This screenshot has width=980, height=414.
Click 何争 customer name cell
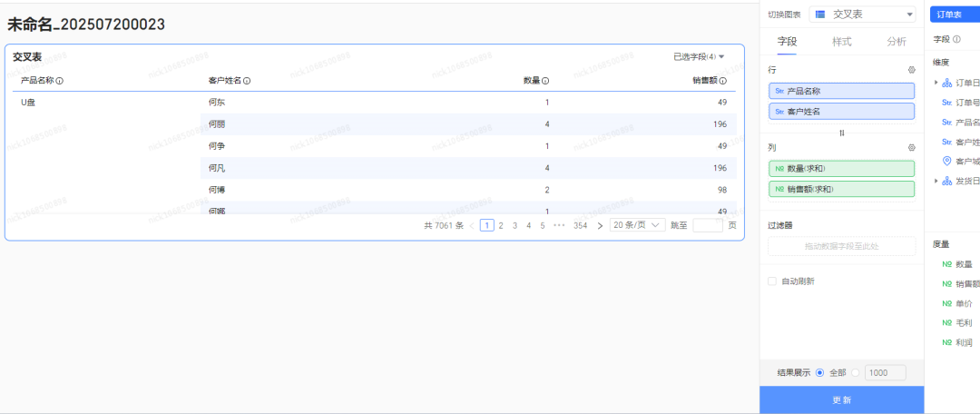coord(216,145)
